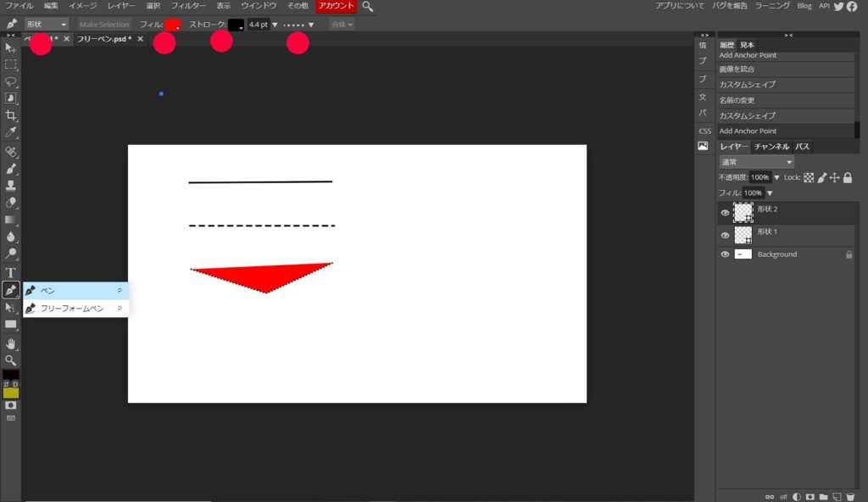Open the stroke width 4.4 pt dropdown arrow
Screen dimensions: 868x502
tap(275, 25)
